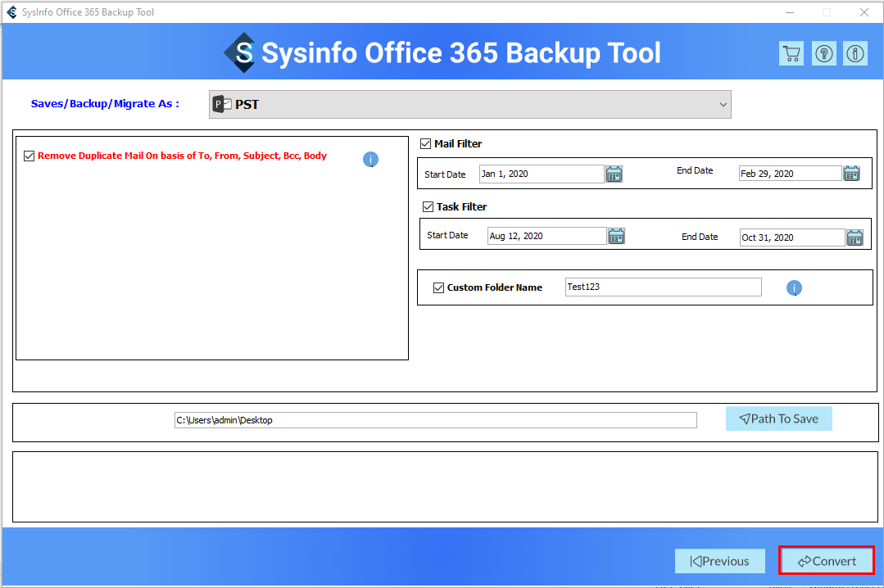The height and width of the screenshot is (588, 884).
Task: Go back with the Previous button
Action: (x=719, y=561)
